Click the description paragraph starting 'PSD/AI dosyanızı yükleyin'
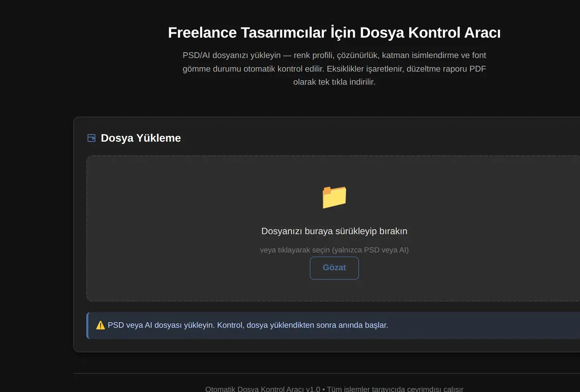Image resolution: width=580 pixels, height=392 pixels. [x=334, y=69]
